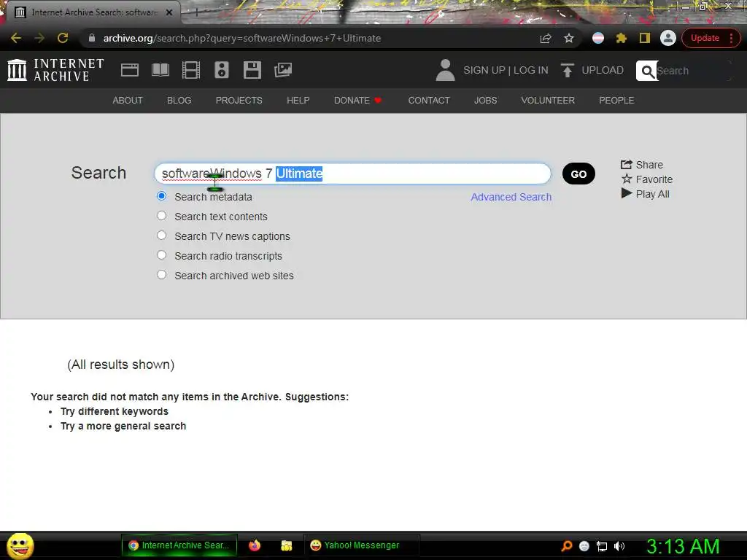Open the PROJECTS menu item
The image size is (747, 560).
tap(239, 101)
